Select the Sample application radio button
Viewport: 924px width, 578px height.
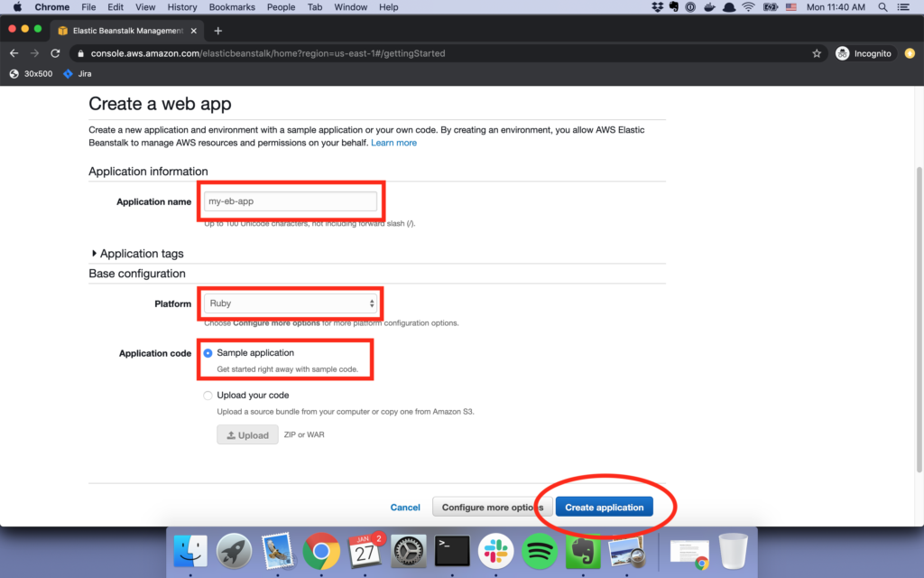(208, 353)
